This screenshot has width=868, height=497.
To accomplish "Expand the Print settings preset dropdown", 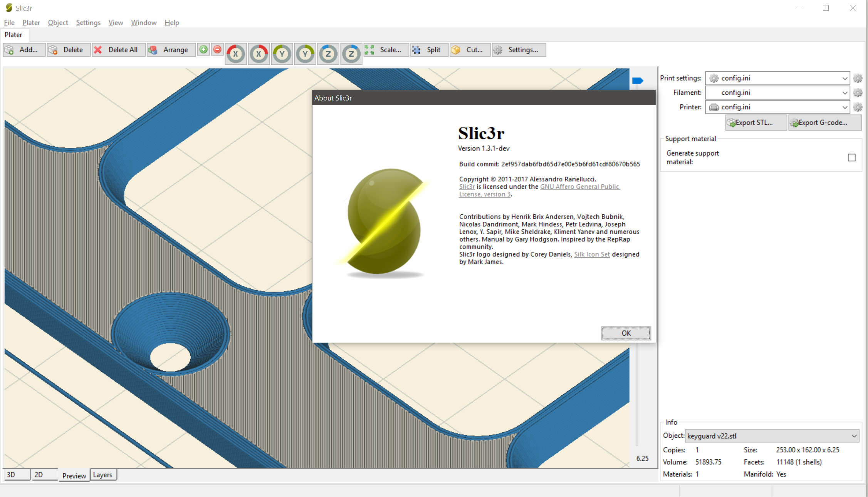I will 844,78.
